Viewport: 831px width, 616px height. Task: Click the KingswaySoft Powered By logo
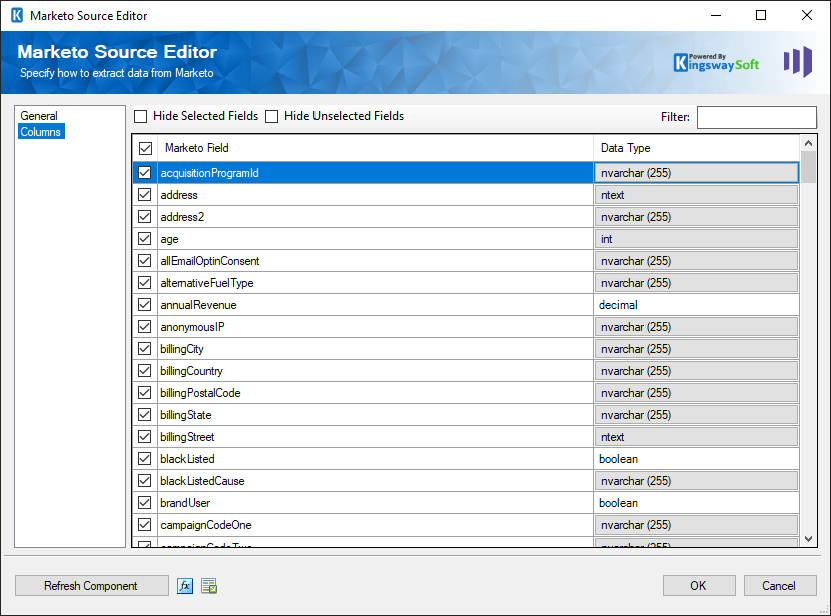717,62
